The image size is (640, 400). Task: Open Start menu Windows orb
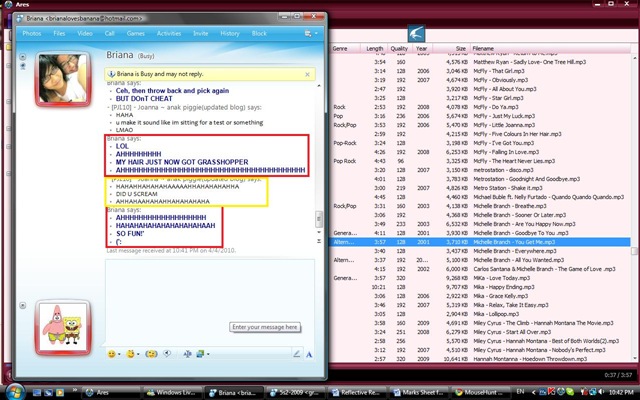[x=15, y=392]
